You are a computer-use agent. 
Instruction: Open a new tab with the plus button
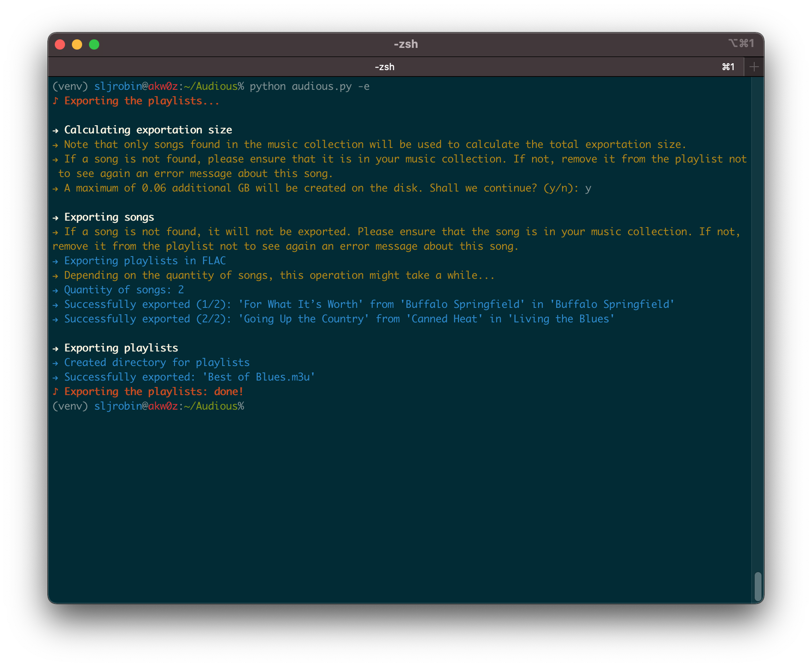(x=754, y=67)
